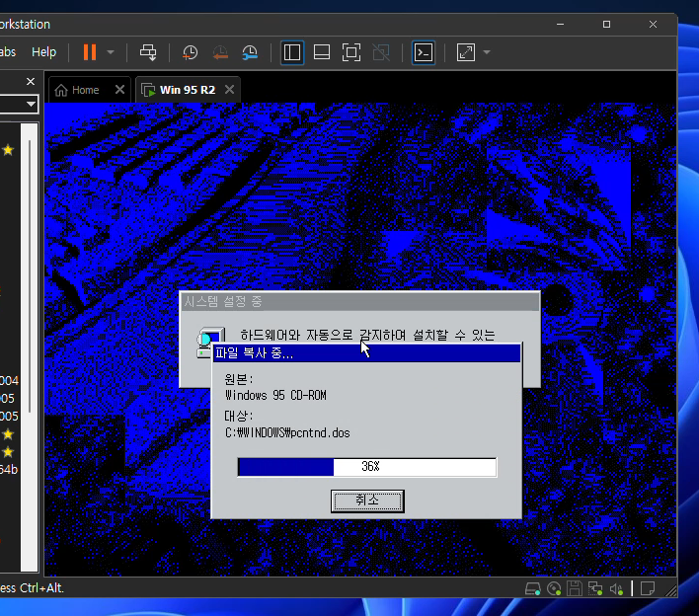Click the library panel vertical scrollbar

(x=29, y=276)
